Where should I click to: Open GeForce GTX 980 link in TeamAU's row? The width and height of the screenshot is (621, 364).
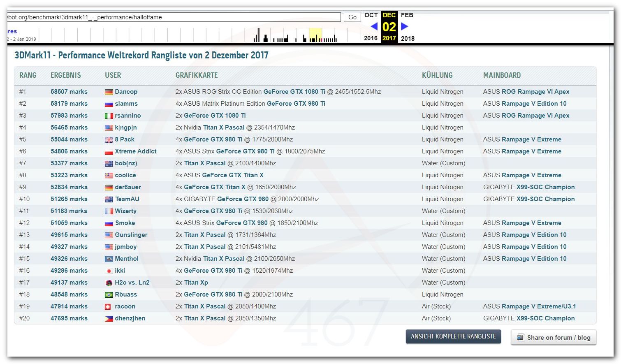coord(243,199)
